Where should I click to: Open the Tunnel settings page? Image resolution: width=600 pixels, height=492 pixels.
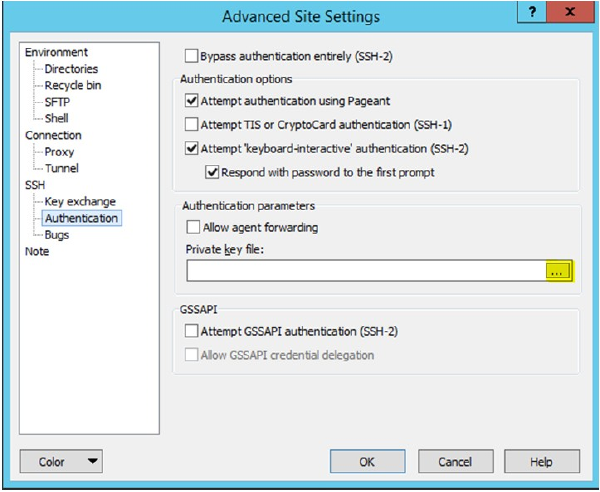point(62,168)
